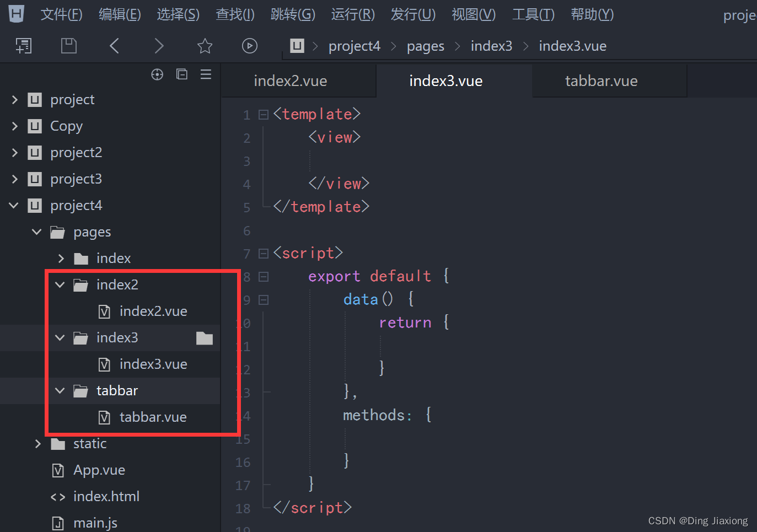Expand the index folder
This screenshot has width=757, height=532.
pos(61,259)
